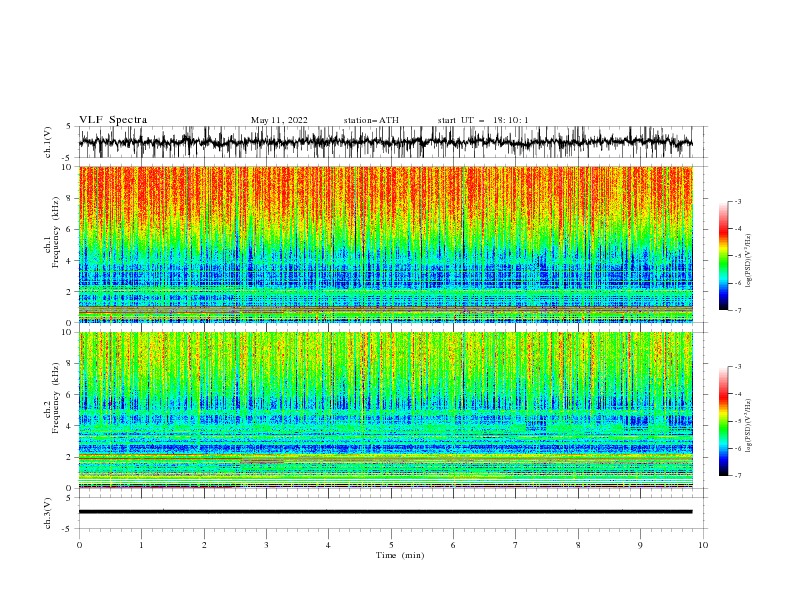The image size is (792, 612).
Task: Click the ch.2 'Frequency (kHz)' axis label
Action: (56, 398)
